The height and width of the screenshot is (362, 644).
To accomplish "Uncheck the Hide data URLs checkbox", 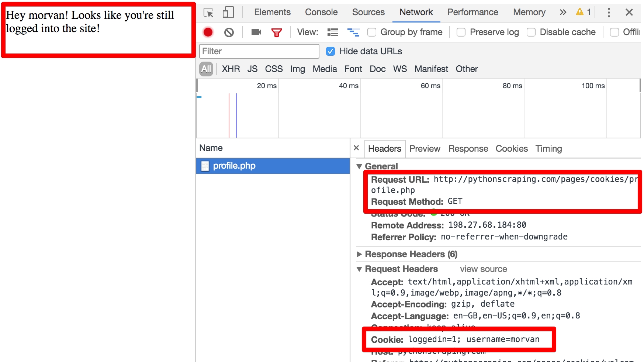I will (x=330, y=51).
